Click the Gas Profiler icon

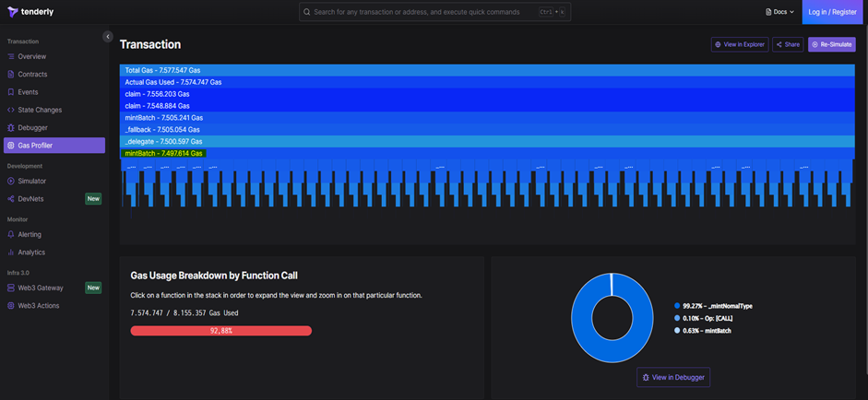(x=11, y=146)
